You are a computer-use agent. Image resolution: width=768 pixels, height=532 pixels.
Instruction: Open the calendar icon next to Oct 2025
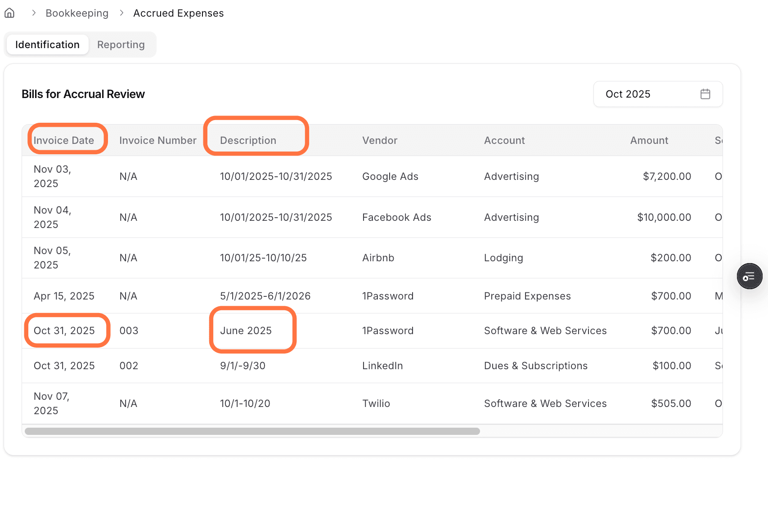pyautogui.click(x=705, y=94)
